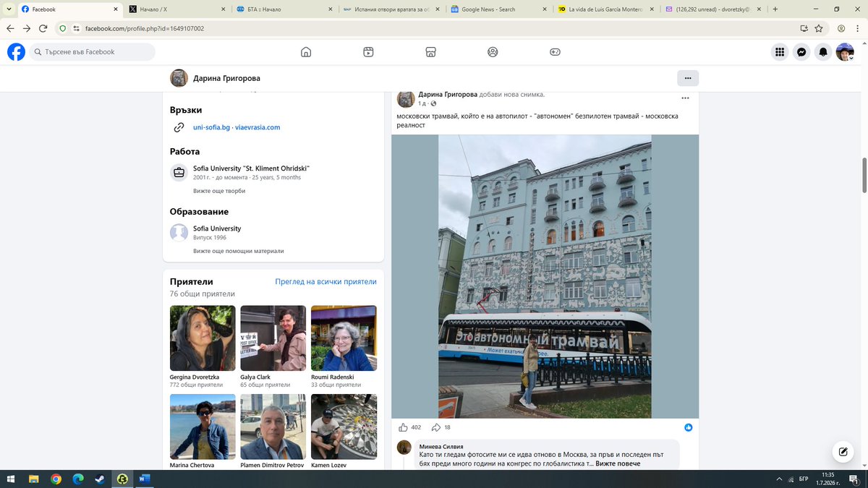
Task: Click the page vertical scrollbar
Action: [864, 174]
